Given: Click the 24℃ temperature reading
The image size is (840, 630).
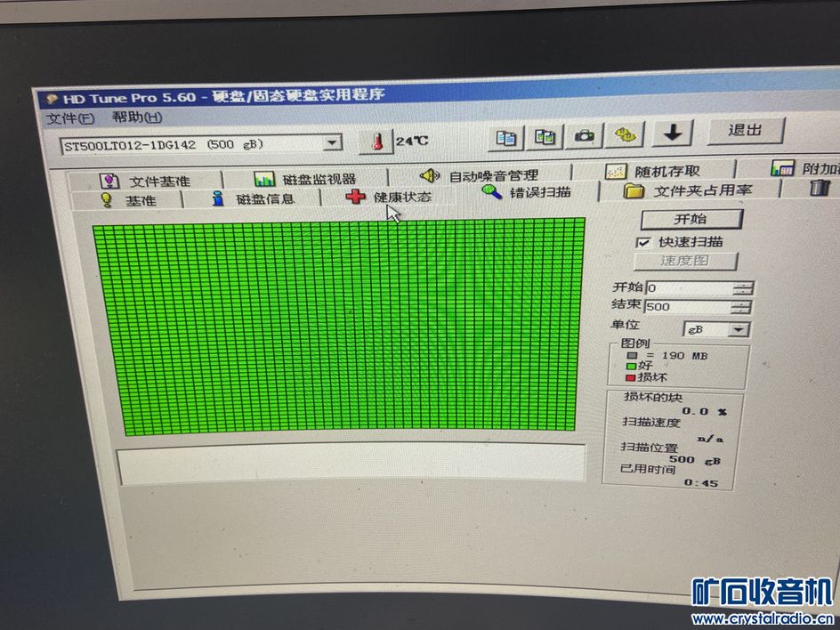Looking at the screenshot, I should 412,141.
